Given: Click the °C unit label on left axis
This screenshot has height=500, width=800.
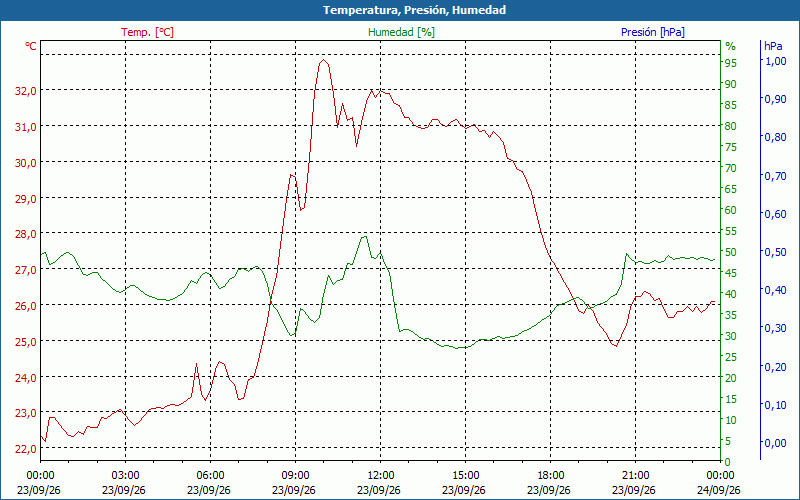Looking at the screenshot, I should [x=31, y=46].
